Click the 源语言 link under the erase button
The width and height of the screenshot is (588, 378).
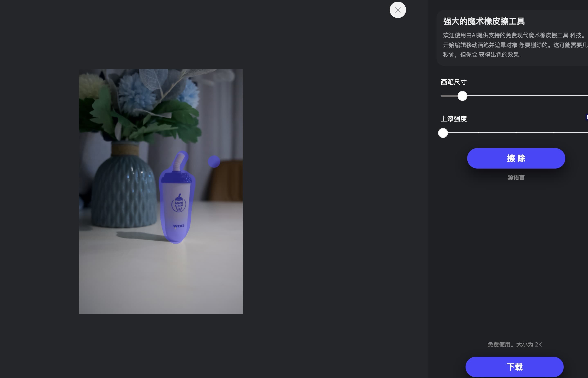516,178
